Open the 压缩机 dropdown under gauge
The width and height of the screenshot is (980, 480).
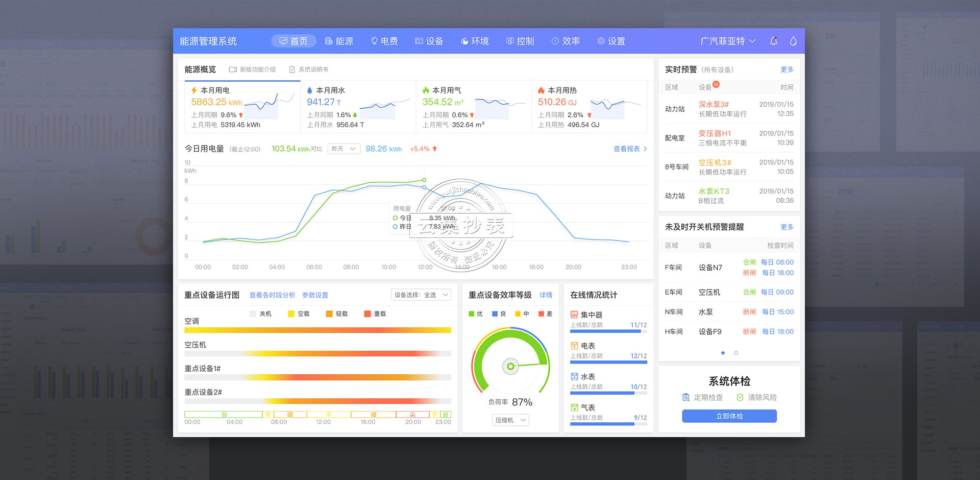point(510,420)
